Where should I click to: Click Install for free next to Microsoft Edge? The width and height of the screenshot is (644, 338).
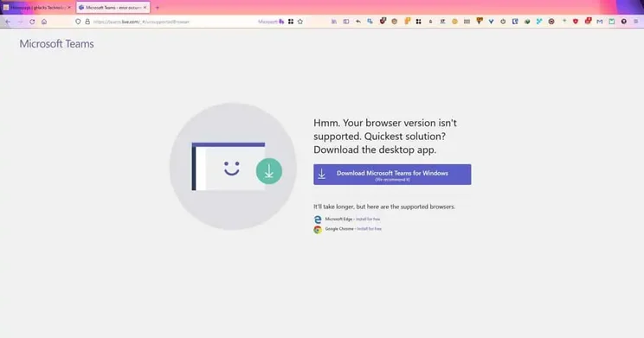tap(368, 219)
